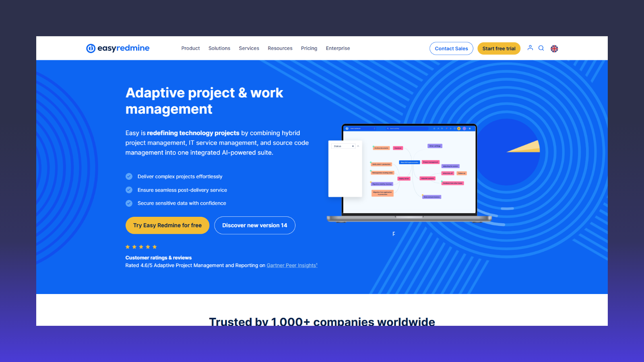The image size is (644, 362).
Task: Collapse the Status panel with the chevron
Action: tap(358, 146)
